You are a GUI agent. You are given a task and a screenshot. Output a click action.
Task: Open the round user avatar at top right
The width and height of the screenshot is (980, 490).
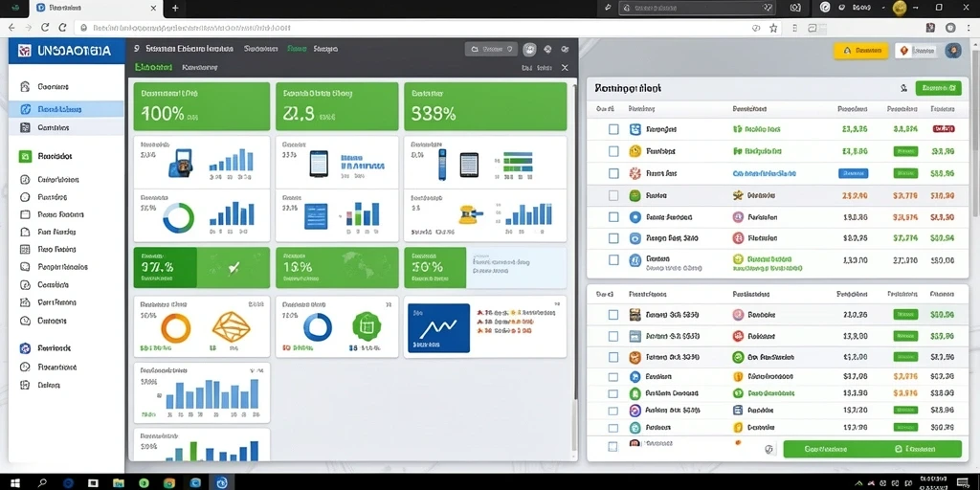pyautogui.click(x=953, y=51)
